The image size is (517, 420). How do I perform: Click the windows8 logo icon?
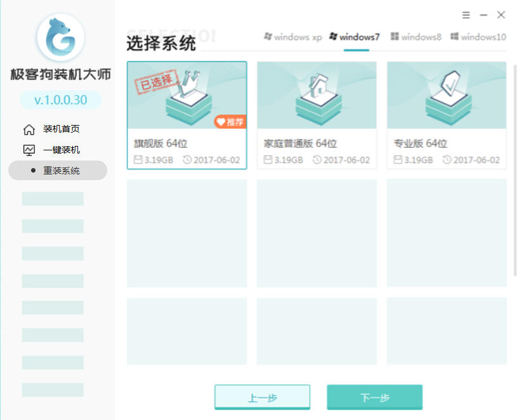point(395,36)
